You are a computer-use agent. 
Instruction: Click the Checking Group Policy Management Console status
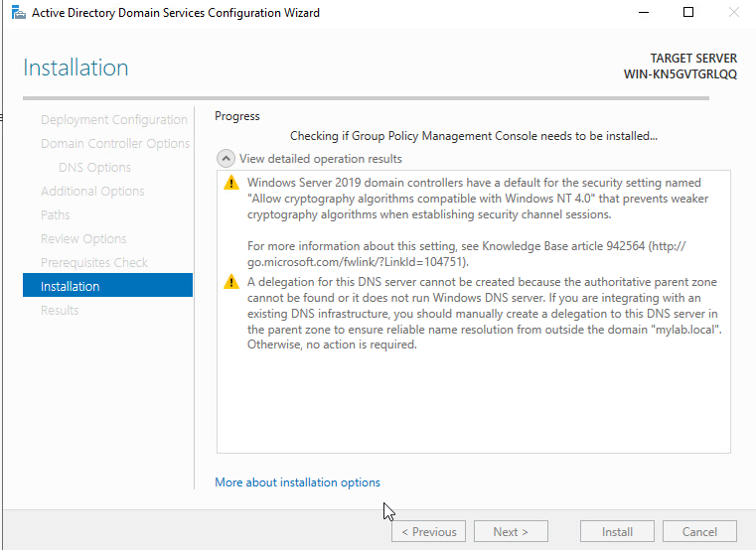click(x=474, y=136)
